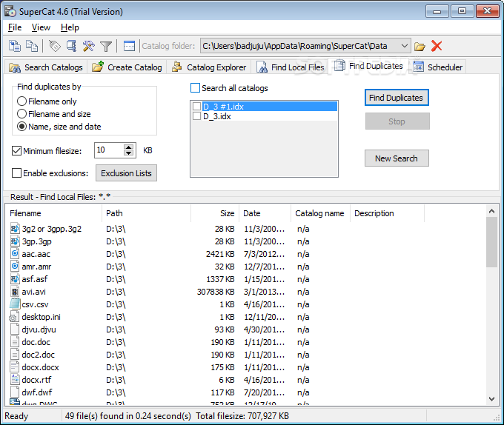504x425 pixels.
Task: Open the tools hammer-and-wrench icon
Action: 88,46
